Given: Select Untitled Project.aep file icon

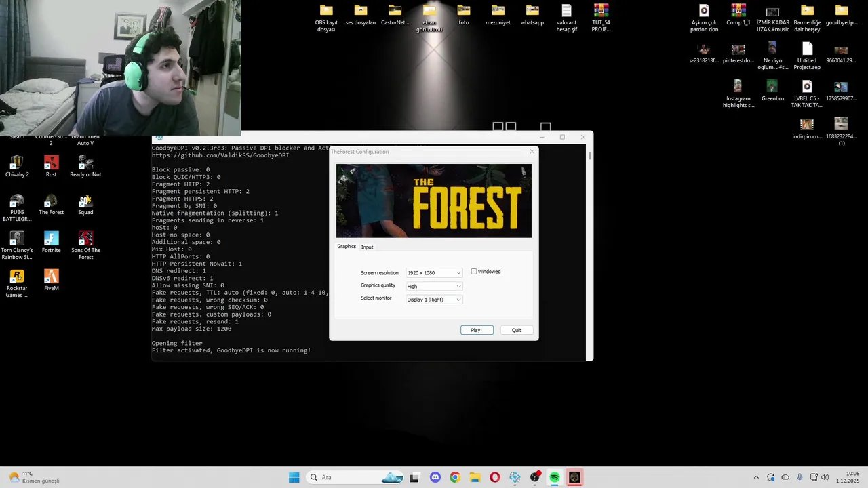Looking at the screenshot, I should pos(807,56).
